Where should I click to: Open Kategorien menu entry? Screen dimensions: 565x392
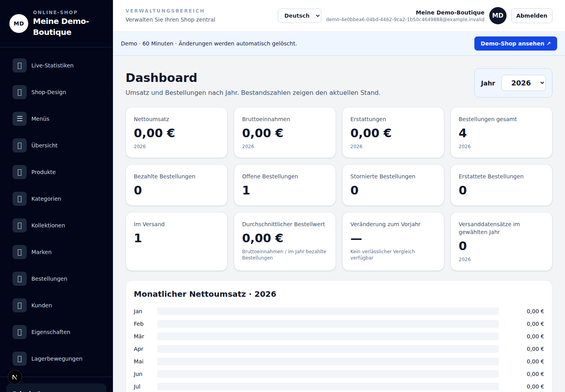click(56, 199)
